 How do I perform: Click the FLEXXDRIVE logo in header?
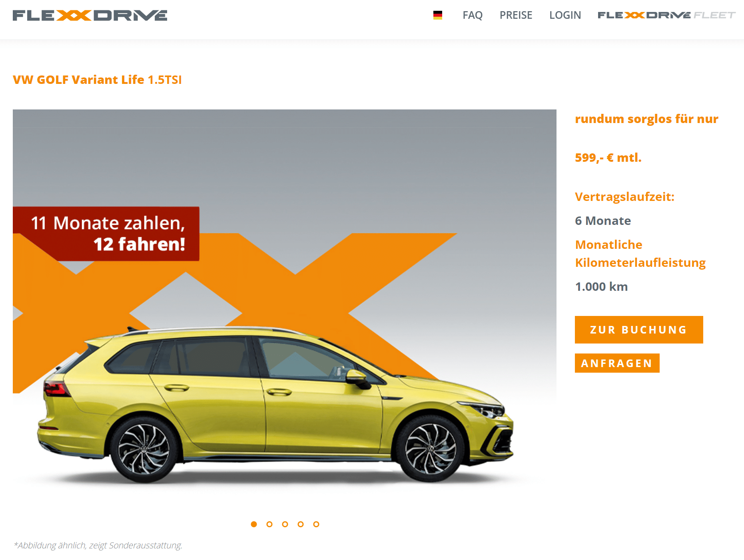[x=90, y=16]
